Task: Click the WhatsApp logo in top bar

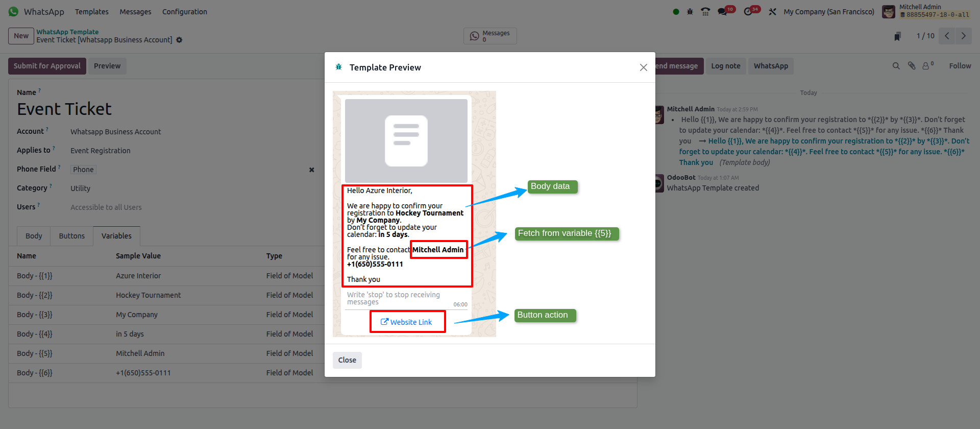Action: pyautogui.click(x=13, y=12)
